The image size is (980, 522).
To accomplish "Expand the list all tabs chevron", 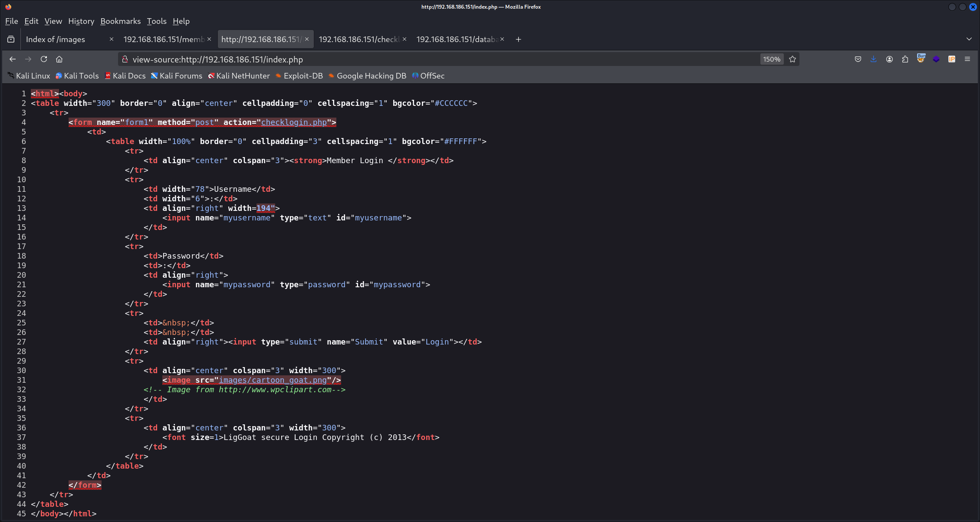I will pyautogui.click(x=969, y=39).
